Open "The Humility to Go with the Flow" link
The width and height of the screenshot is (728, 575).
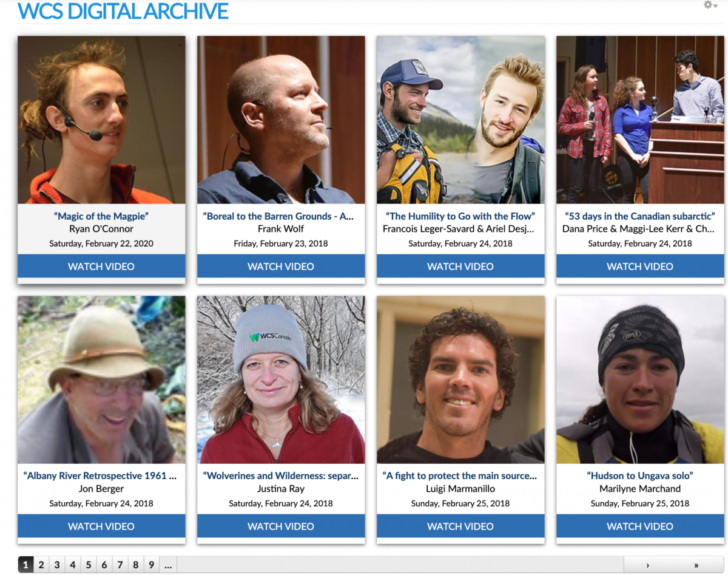(x=460, y=216)
